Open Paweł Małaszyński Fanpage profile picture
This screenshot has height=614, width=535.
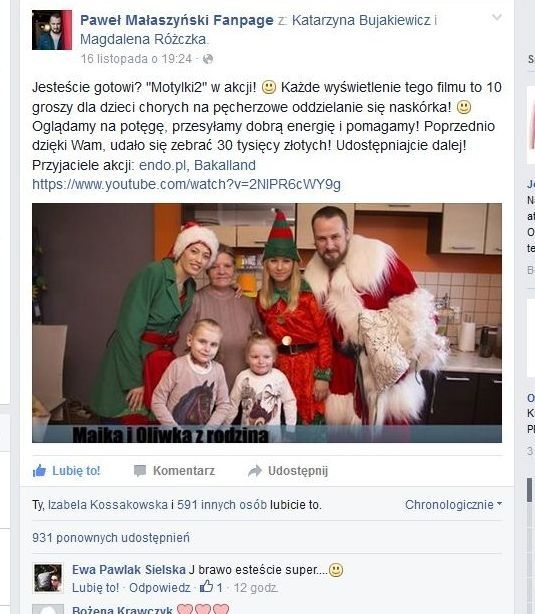[52, 30]
